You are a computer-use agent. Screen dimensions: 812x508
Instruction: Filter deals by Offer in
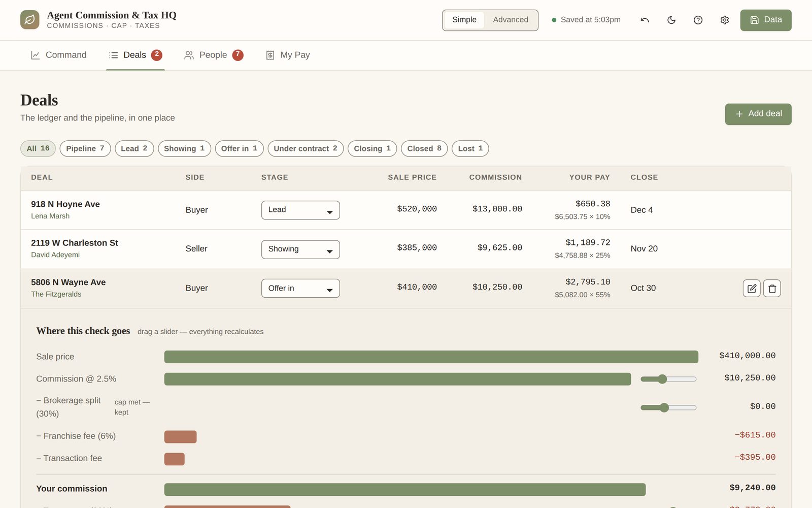point(239,148)
